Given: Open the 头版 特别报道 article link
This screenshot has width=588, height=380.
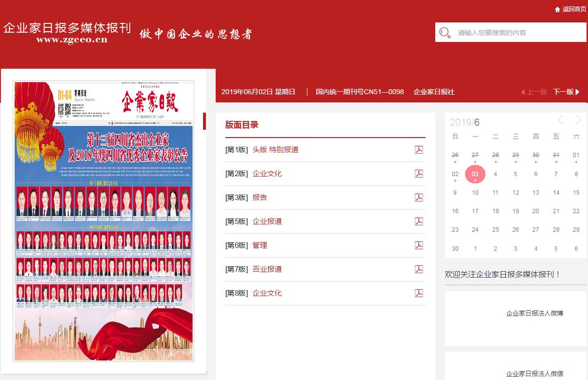Looking at the screenshot, I should pos(275,150).
